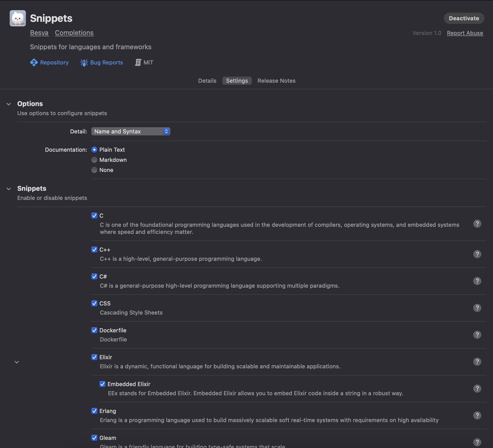Show help for Embedded Elixir snippet
This screenshot has width=493, height=448.
477,389
